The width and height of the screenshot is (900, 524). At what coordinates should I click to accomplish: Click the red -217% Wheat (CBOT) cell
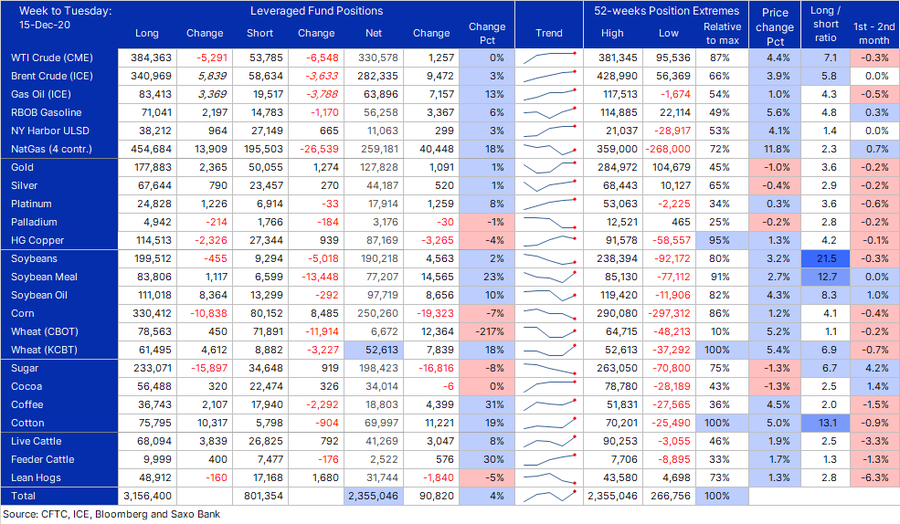click(487, 331)
